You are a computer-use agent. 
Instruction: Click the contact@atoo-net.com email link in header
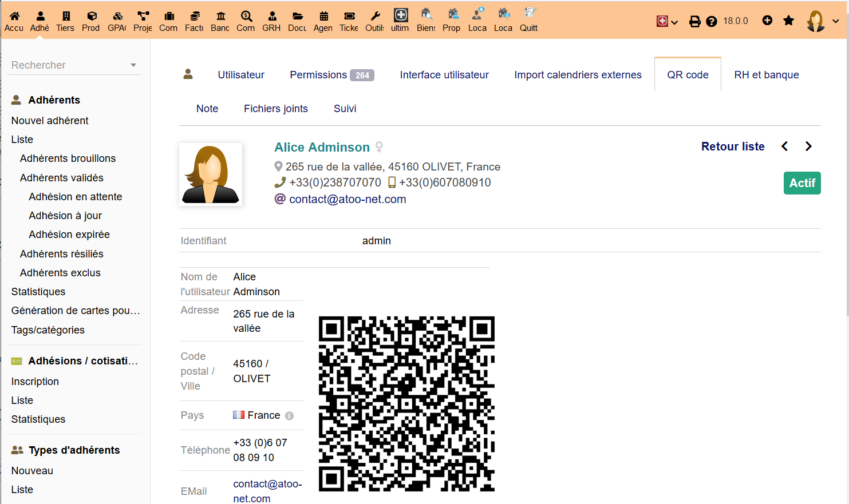[348, 199]
